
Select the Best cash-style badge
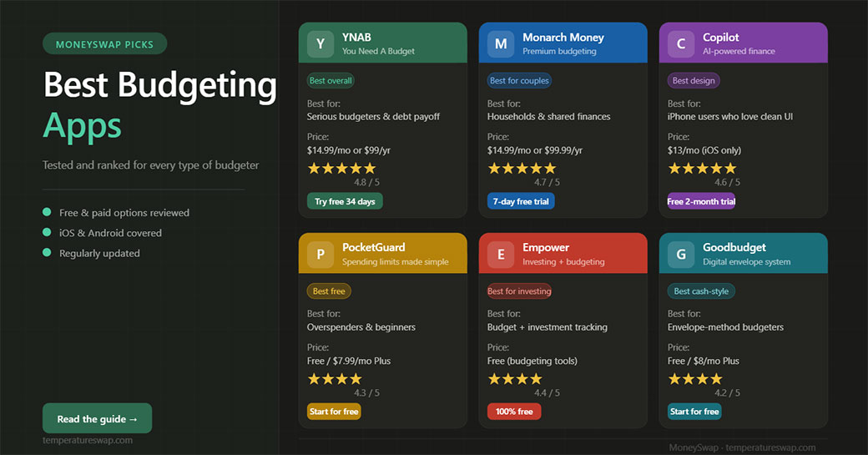tap(701, 291)
